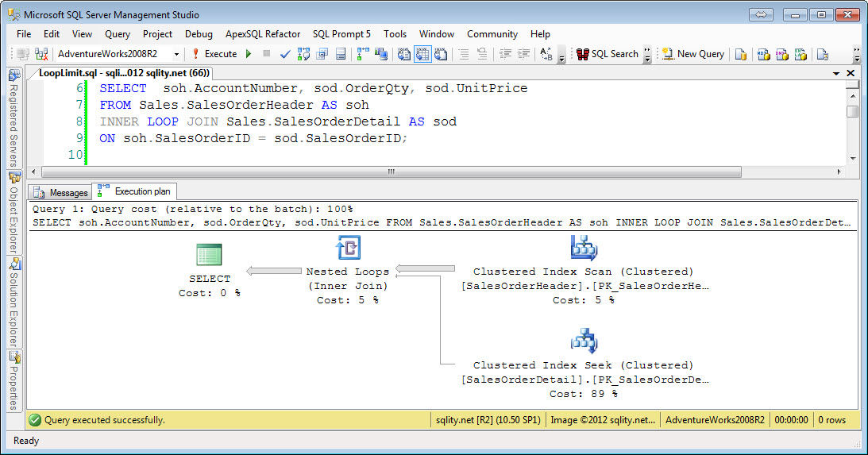Open a Database Engine Query icon
The width and height of the screenshot is (868, 455).
pyautogui.click(x=741, y=54)
